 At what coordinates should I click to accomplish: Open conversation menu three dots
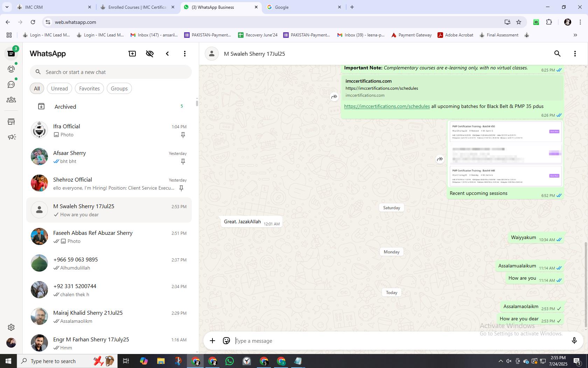coord(575,54)
